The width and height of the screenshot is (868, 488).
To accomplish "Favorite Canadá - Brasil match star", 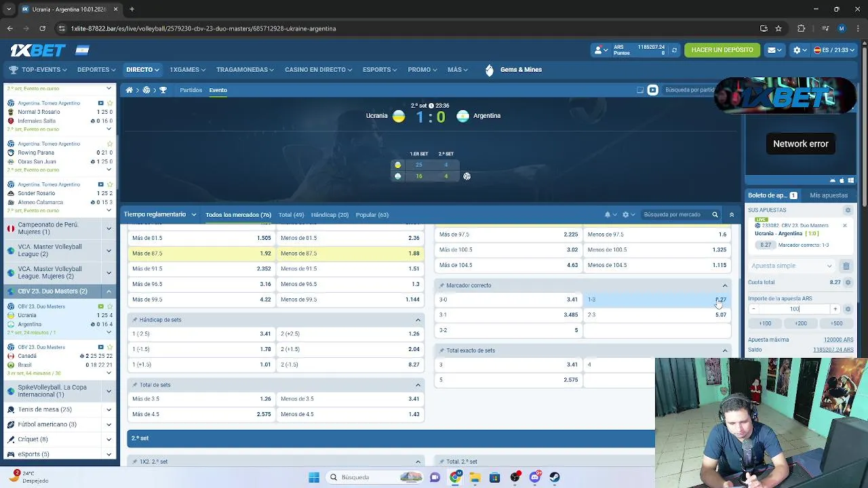I will click(x=110, y=347).
